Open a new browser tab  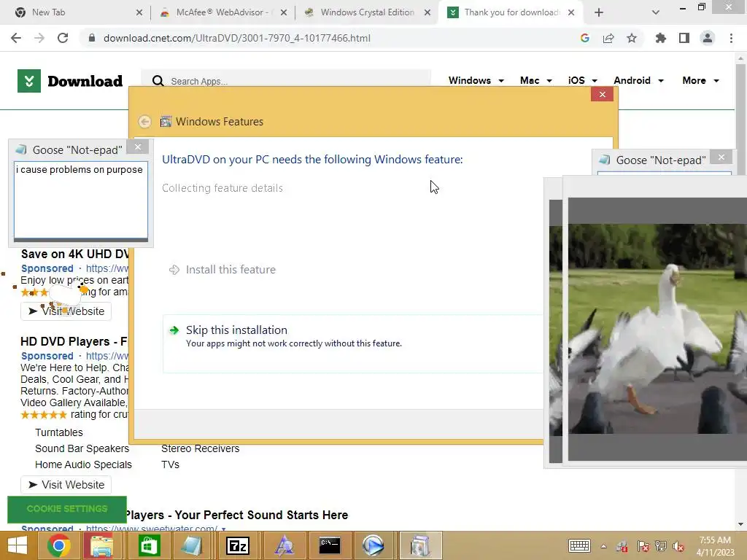(599, 12)
